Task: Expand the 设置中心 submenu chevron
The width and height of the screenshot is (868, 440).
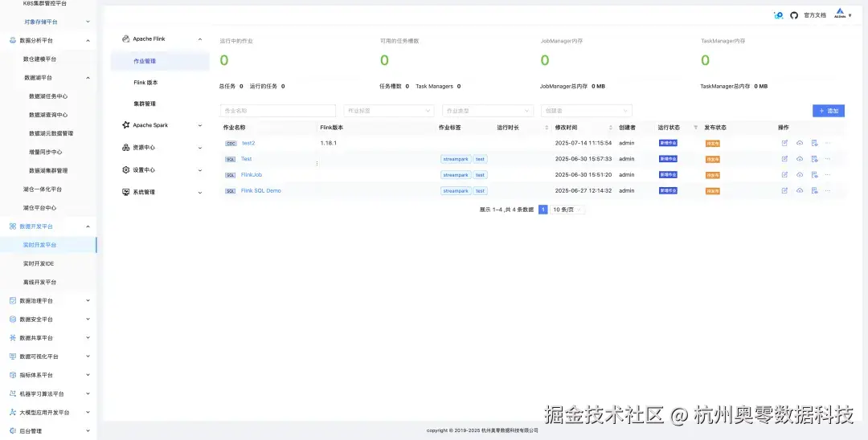Action: coord(200,170)
